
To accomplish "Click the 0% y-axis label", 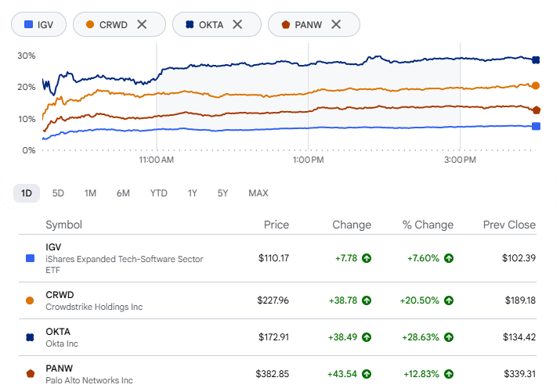I will click(x=29, y=150).
